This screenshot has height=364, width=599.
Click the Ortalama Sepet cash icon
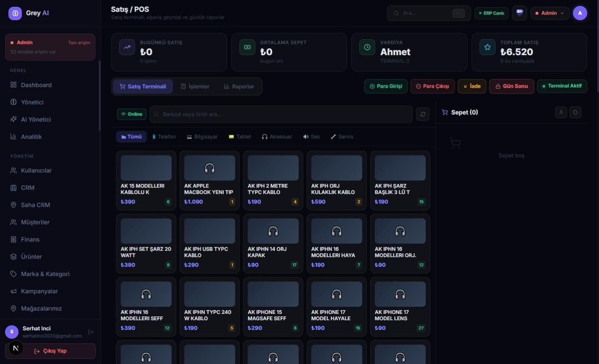(x=247, y=47)
